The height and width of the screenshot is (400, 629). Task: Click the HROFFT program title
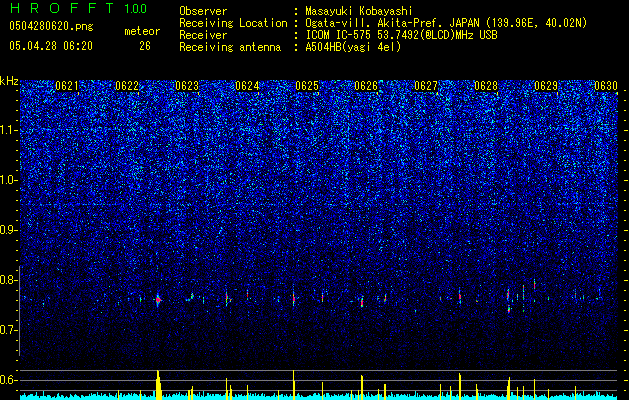(62, 8)
